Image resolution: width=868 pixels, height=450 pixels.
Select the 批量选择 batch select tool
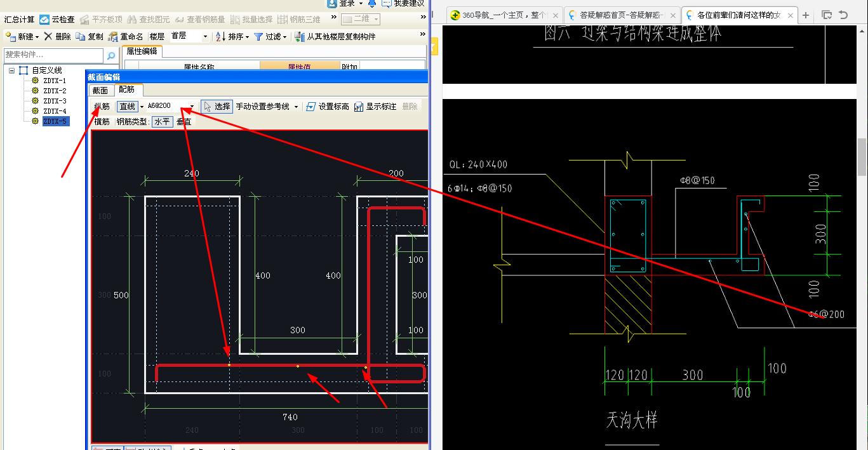[251, 20]
